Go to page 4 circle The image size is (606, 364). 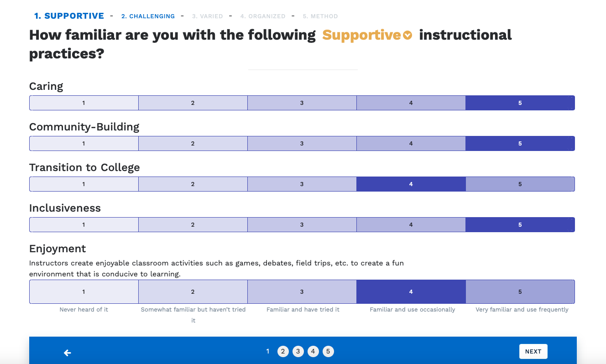[313, 351]
